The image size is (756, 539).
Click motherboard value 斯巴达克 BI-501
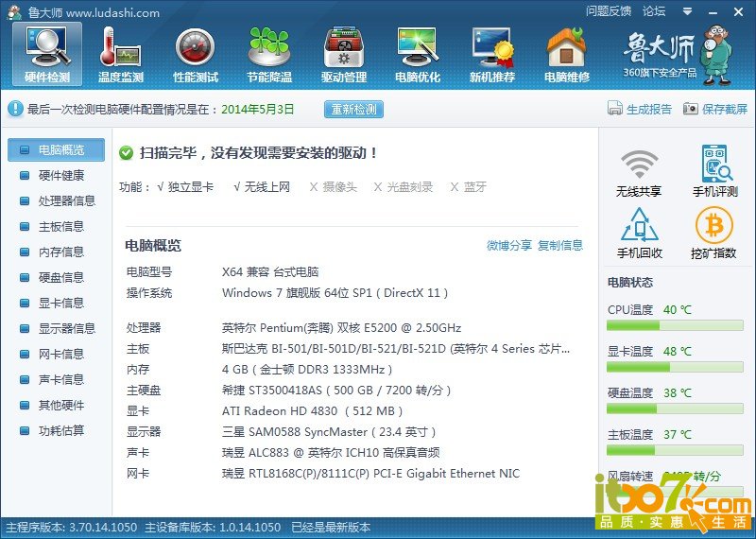(x=396, y=349)
